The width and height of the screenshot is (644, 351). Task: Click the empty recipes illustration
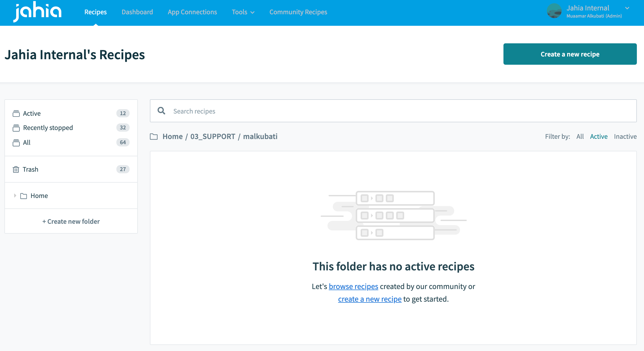[x=394, y=215]
